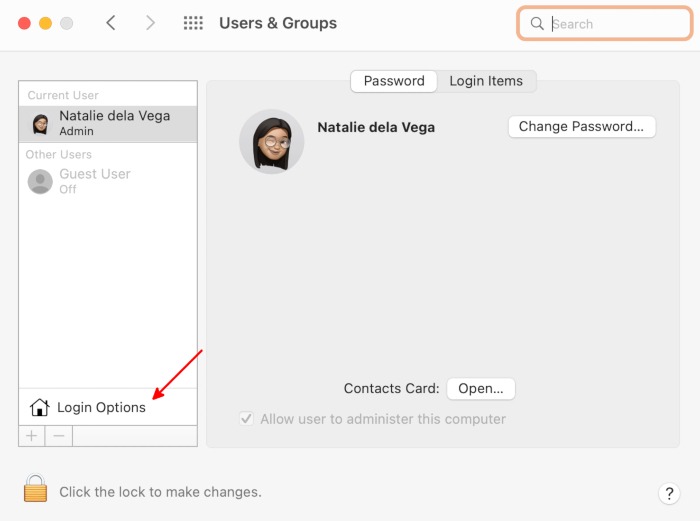The width and height of the screenshot is (700, 521).
Task: Click the magnifying glass search icon
Action: point(537,23)
